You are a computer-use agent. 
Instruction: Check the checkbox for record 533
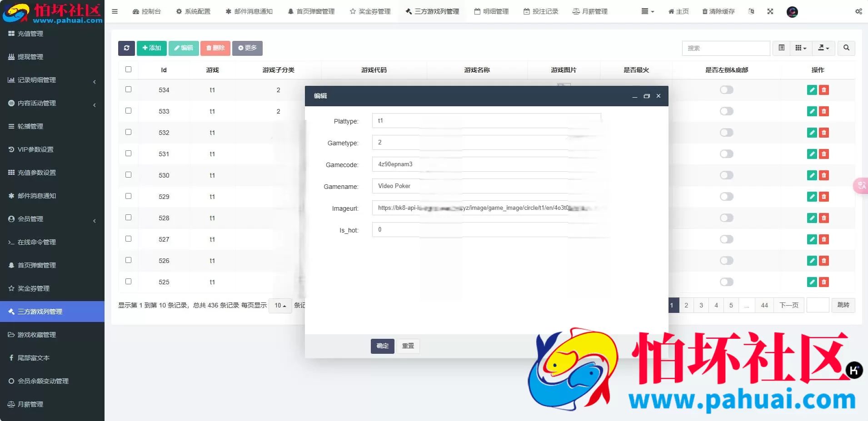coord(128,111)
